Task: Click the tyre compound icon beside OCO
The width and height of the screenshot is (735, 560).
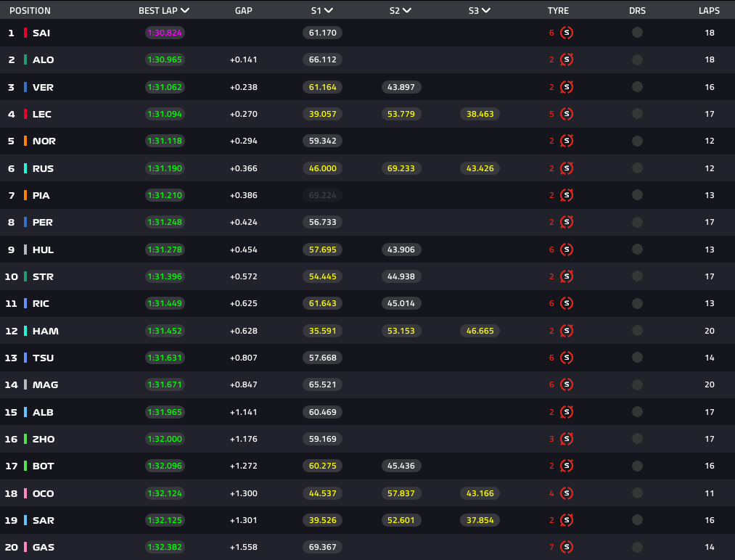Action: [567, 493]
